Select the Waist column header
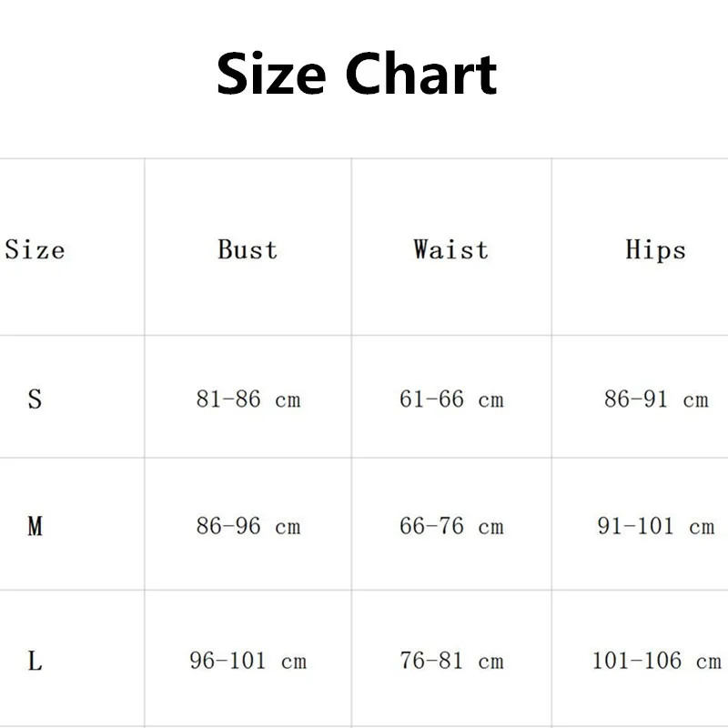The width and height of the screenshot is (728, 728). point(450,249)
